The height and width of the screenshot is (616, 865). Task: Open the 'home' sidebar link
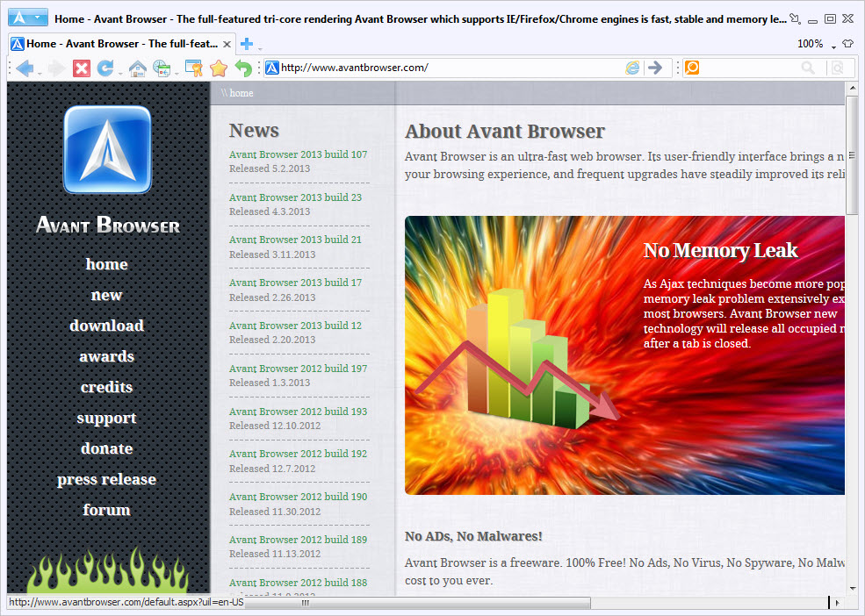(106, 264)
